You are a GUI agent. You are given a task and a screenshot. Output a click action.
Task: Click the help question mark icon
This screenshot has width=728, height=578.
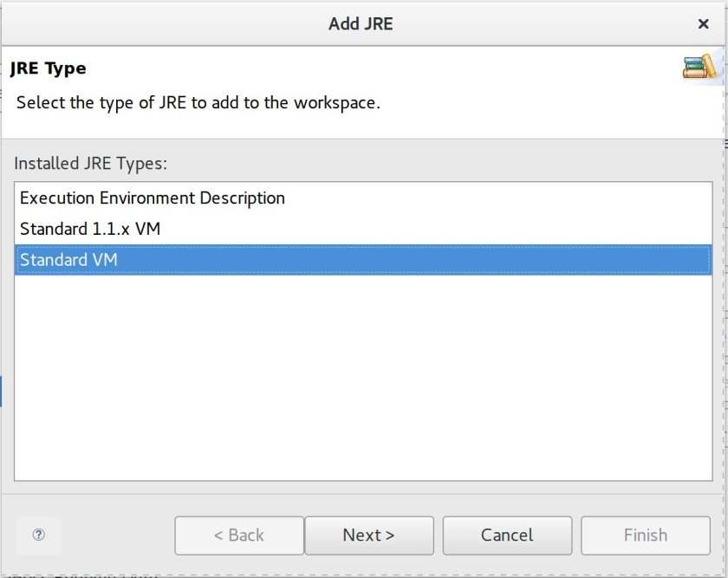pos(39,535)
